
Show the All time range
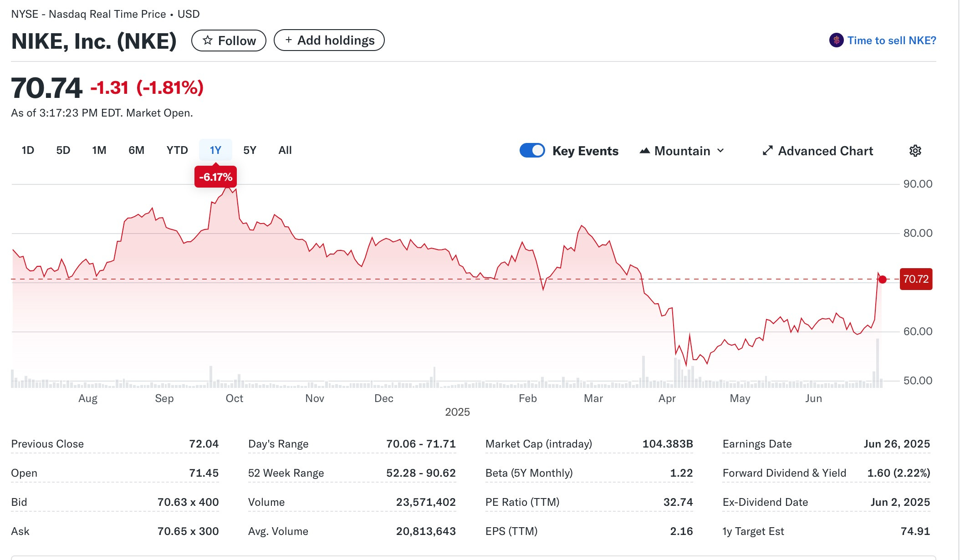coord(285,150)
